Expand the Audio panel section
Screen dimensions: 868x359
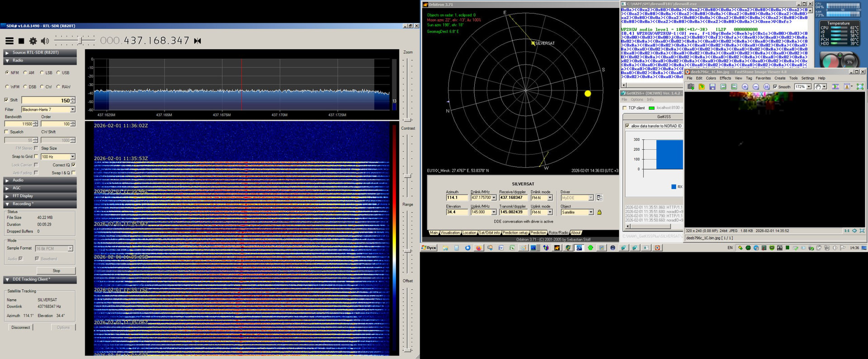[x=18, y=180]
